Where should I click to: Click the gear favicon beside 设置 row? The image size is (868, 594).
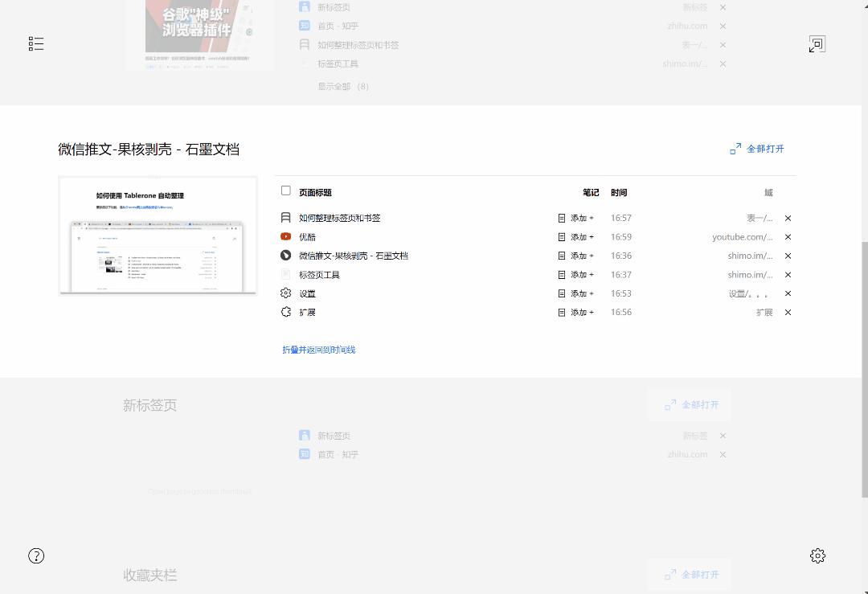(x=285, y=293)
